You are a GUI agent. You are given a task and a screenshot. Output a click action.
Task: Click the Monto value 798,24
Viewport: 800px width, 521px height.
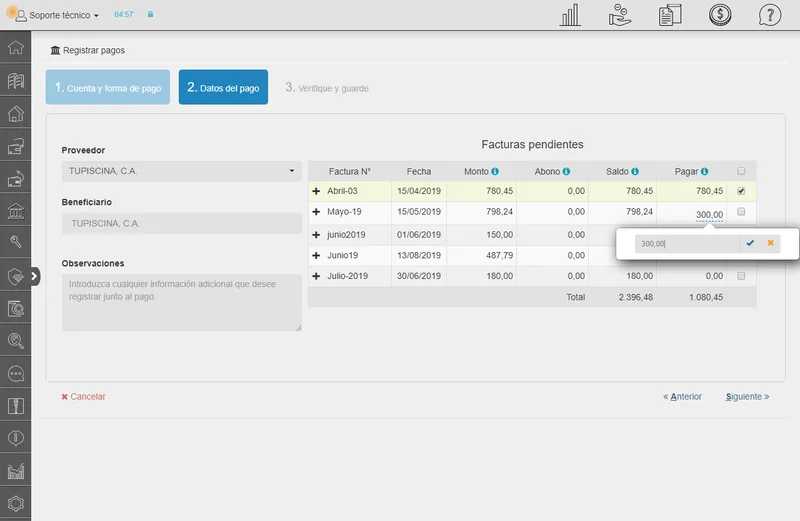pyautogui.click(x=499, y=211)
